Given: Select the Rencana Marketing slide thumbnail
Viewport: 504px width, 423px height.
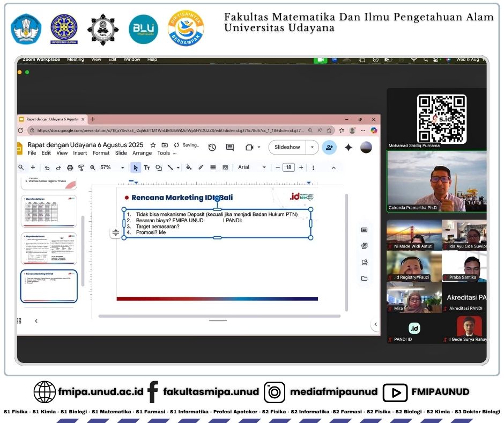Looking at the screenshot, I should (49, 287).
